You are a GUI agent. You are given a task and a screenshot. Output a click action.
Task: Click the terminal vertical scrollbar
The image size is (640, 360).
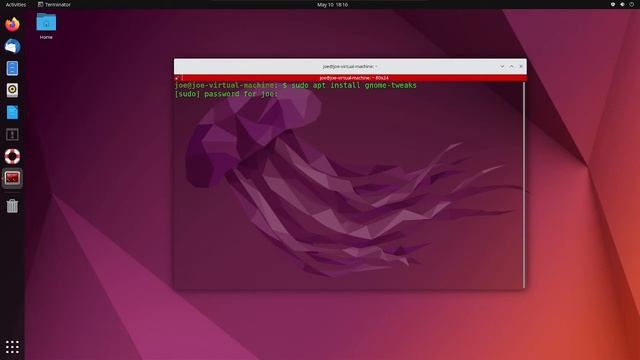[x=524, y=185]
